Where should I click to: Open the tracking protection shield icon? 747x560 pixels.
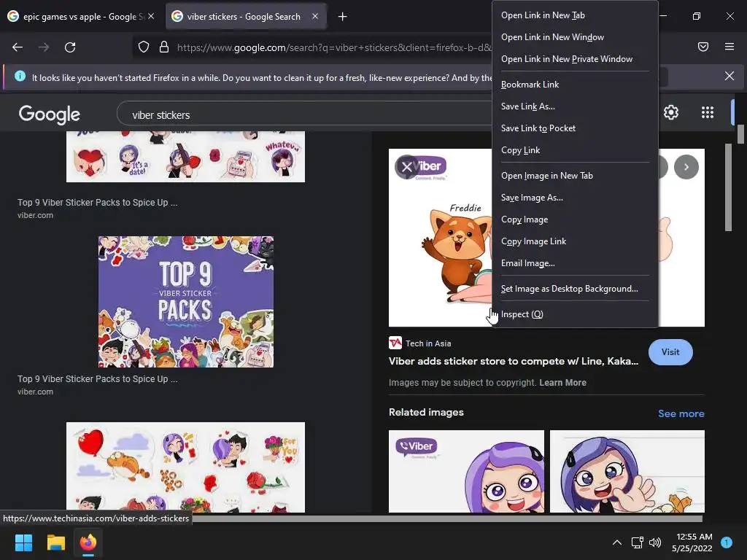[144, 47]
